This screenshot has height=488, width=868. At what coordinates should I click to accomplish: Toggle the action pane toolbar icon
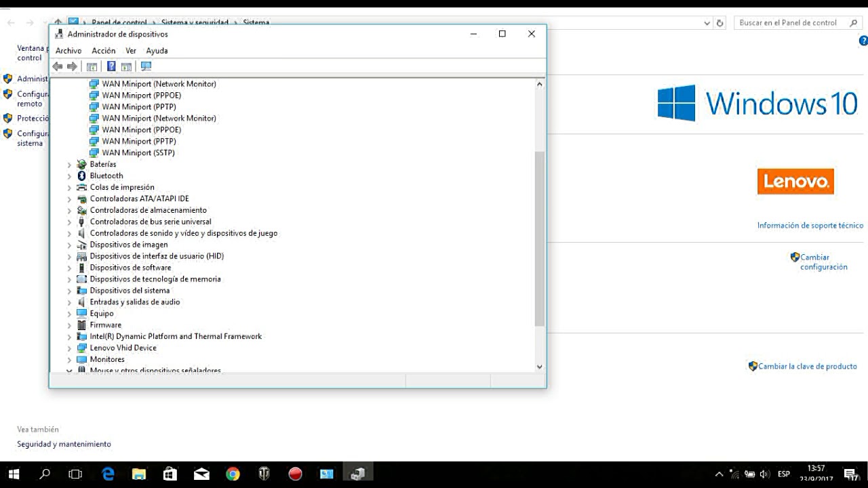pyautogui.click(x=126, y=66)
